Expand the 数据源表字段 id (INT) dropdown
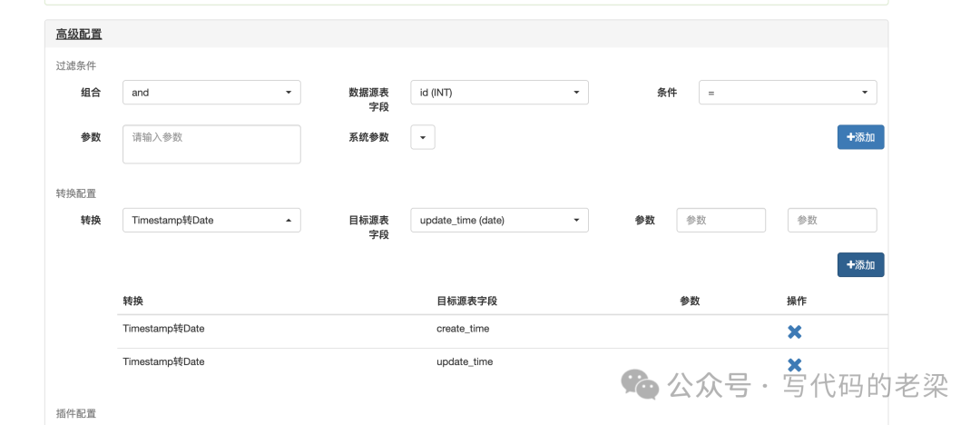Image resolution: width=980 pixels, height=425 pixels. [499, 93]
